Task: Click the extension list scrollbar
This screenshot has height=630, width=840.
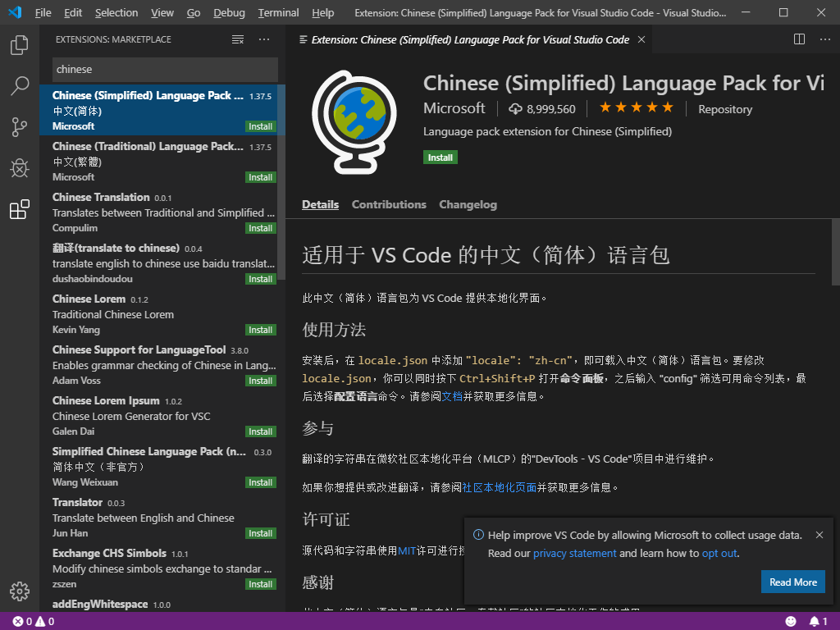Action: coord(281,182)
